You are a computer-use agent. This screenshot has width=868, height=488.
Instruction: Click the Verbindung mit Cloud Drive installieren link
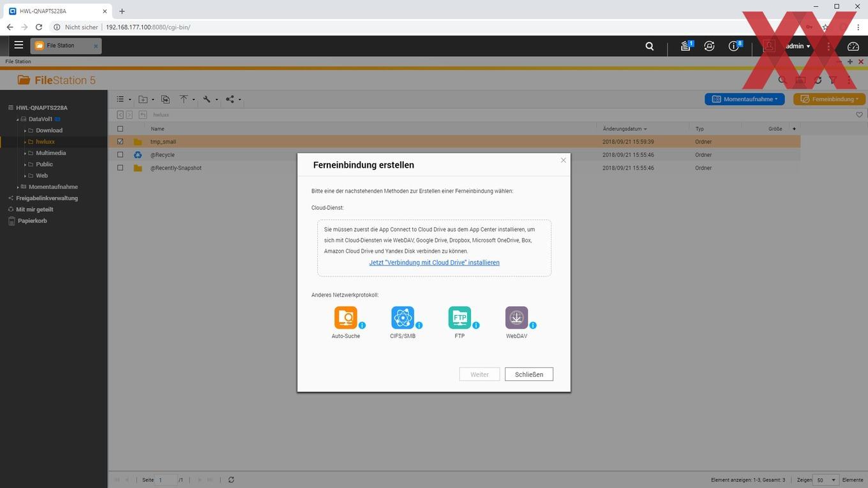click(x=434, y=262)
